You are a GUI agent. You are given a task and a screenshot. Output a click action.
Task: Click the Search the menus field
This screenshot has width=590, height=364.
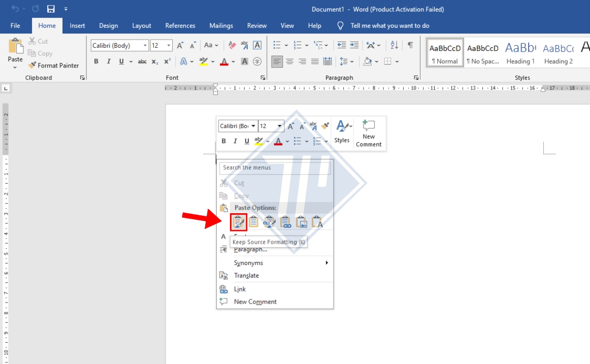pos(275,168)
